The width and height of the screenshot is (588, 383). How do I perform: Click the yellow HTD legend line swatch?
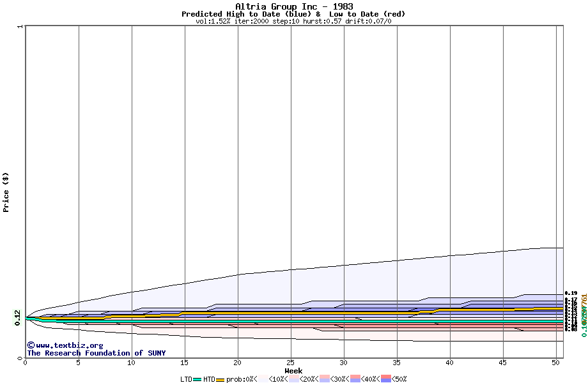pyautogui.click(x=220, y=380)
